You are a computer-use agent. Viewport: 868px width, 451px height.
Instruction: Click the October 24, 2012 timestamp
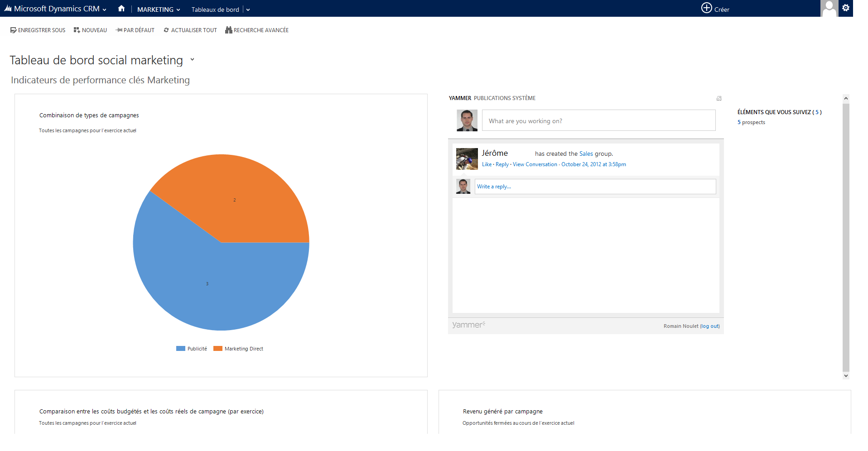593,164
